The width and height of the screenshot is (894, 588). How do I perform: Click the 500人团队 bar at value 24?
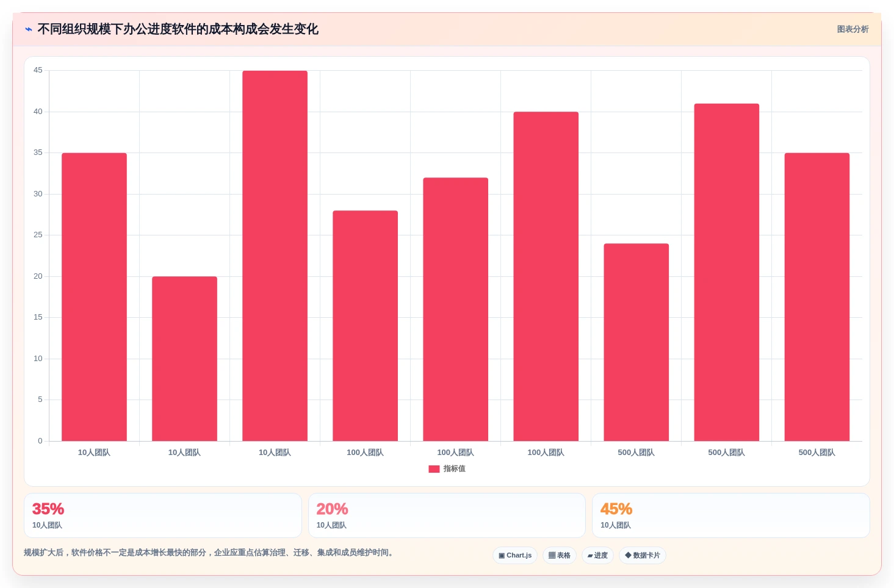[636, 342]
